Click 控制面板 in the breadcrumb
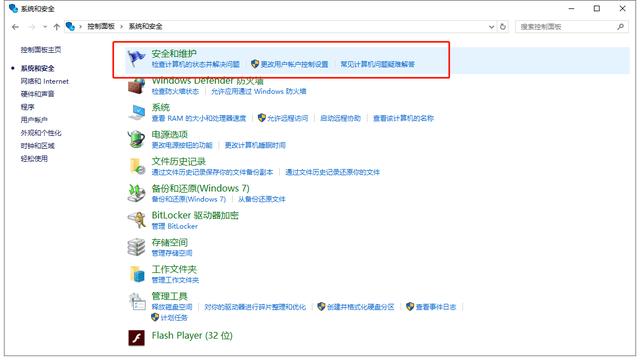Screen dimensions: 640x360 pyautogui.click(x=101, y=27)
